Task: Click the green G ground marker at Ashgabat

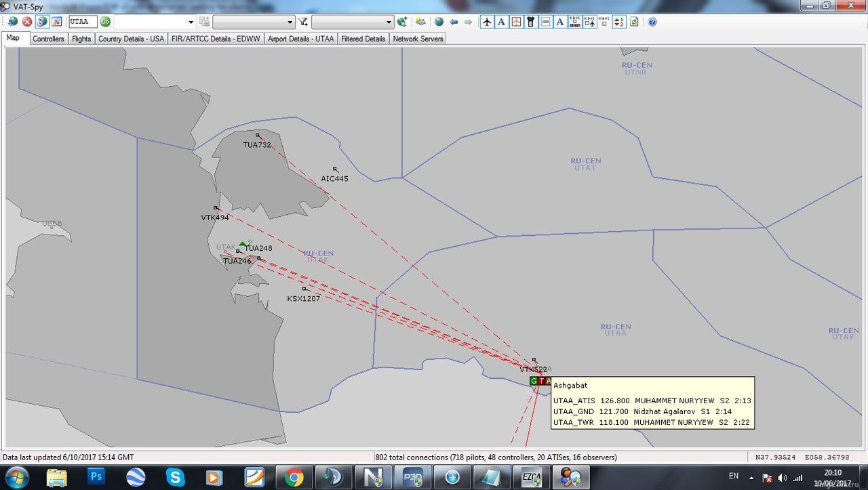Action: pos(534,381)
